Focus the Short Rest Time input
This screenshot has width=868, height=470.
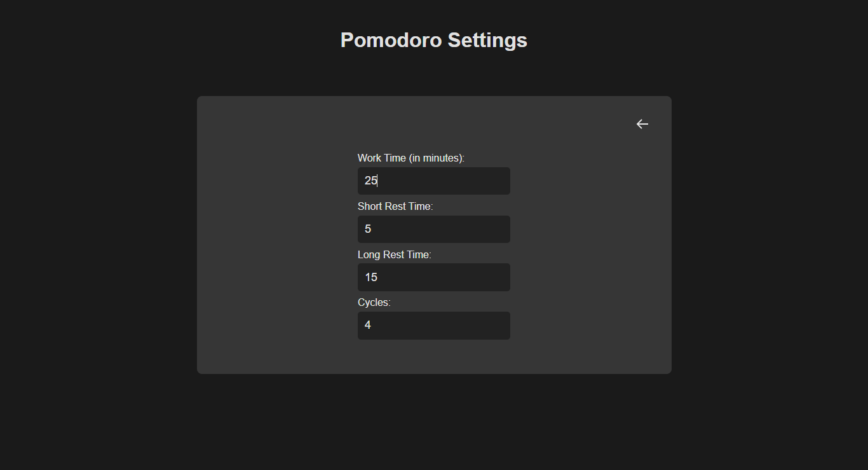434,229
